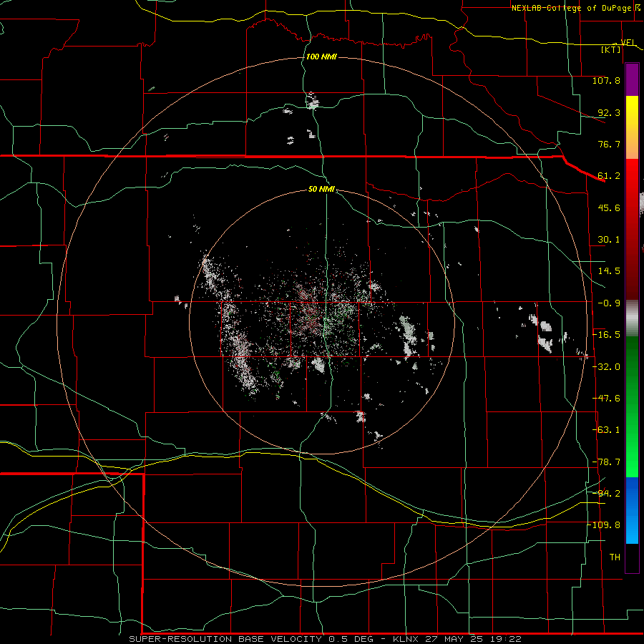The height and width of the screenshot is (644, 644).
Task: Click the purple segment of velocity color bar
Action: (x=632, y=79)
